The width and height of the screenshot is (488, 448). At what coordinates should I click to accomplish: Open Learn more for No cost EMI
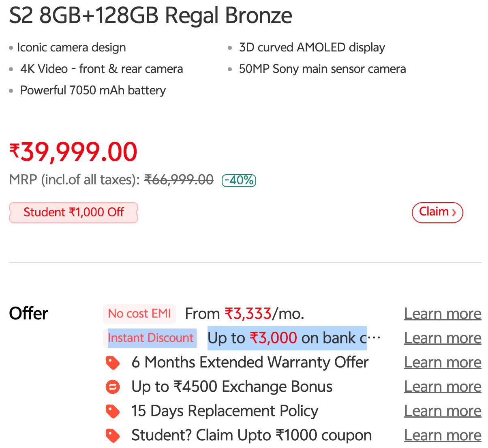443,314
